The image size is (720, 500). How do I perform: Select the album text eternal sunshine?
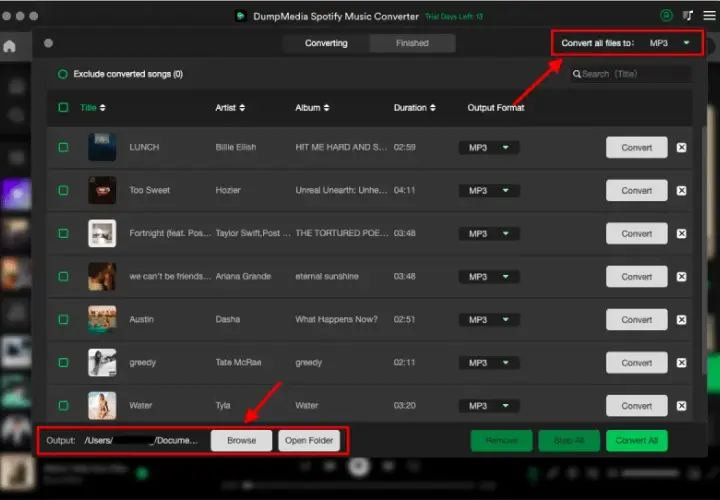click(x=327, y=276)
